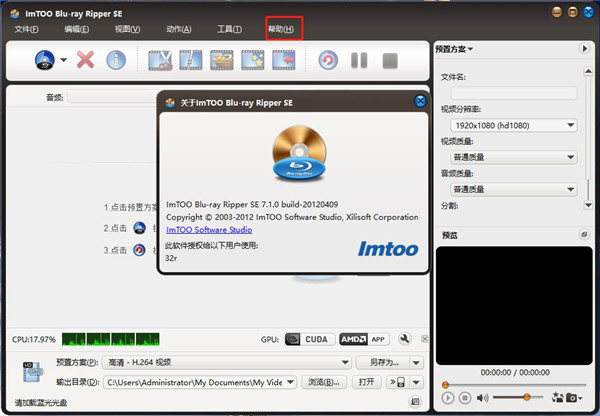The image size is (600, 416).
Task: Click the merge clips filmstrip icon
Action: [x=191, y=60]
